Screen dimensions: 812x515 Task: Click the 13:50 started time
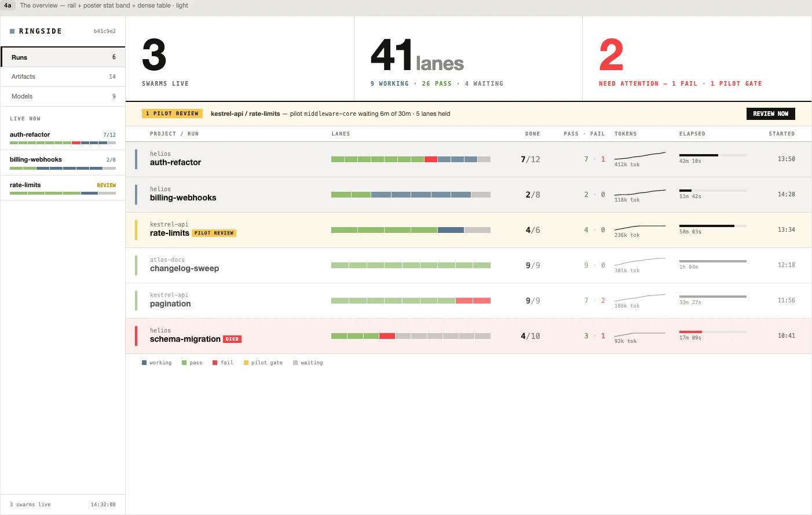tap(787, 159)
